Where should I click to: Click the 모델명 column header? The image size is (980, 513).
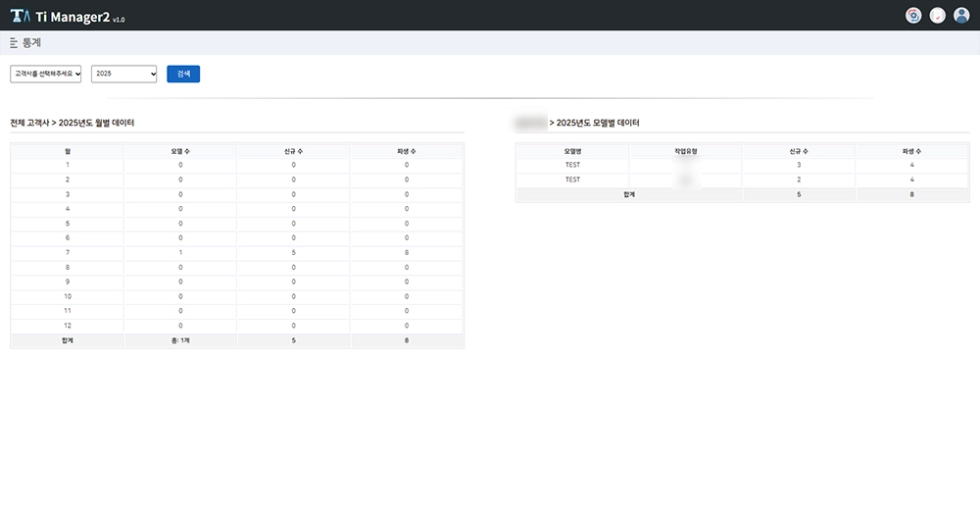point(572,151)
